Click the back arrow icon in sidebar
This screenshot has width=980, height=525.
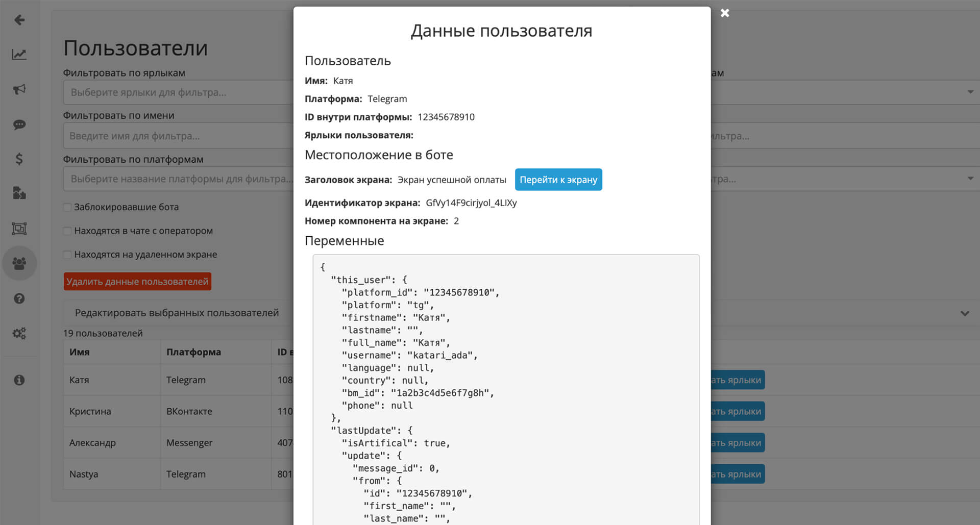click(19, 20)
